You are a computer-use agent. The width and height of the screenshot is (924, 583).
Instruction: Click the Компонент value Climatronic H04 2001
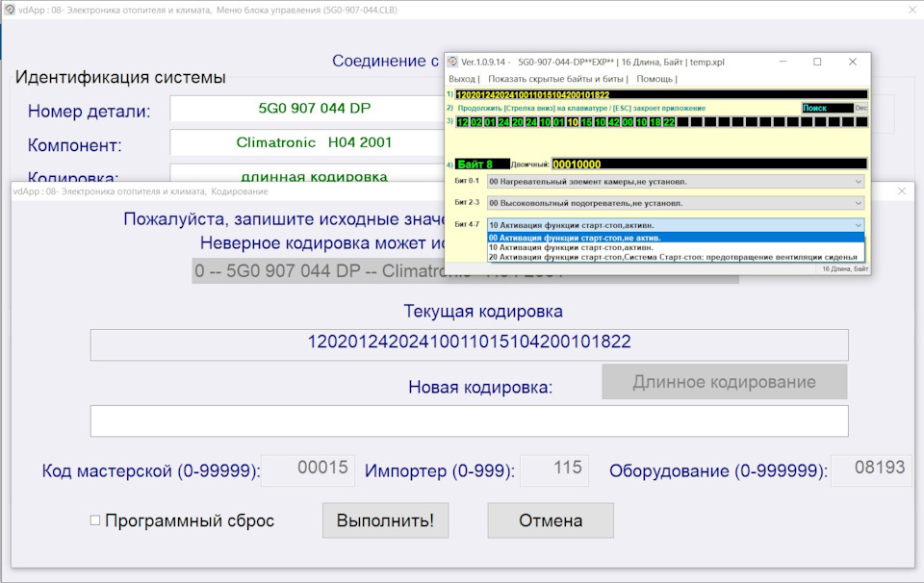click(314, 142)
